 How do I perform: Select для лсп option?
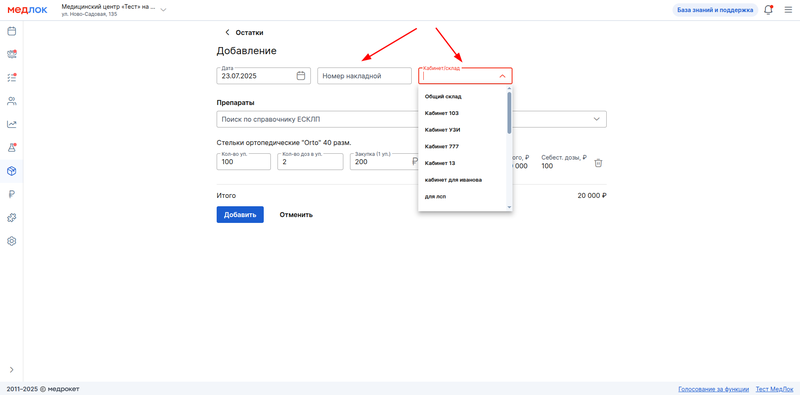point(462,196)
